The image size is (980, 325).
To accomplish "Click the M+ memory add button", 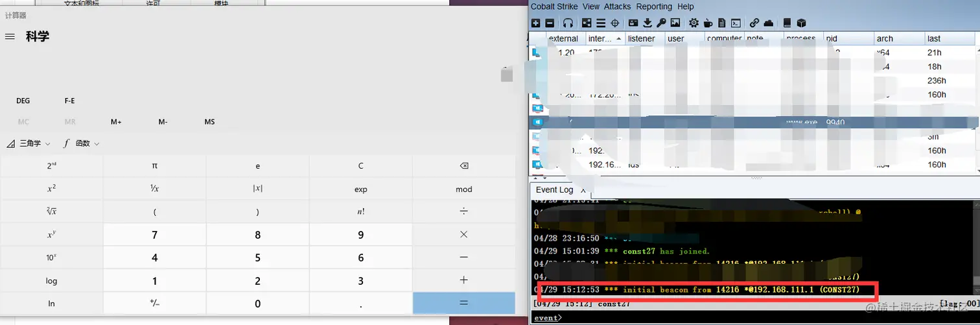I will (x=117, y=122).
